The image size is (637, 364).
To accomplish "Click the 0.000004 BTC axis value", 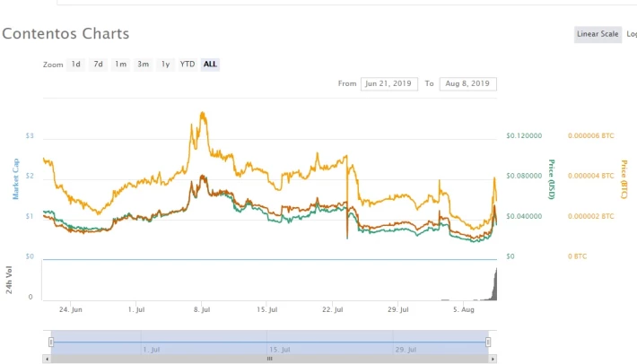I will [x=591, y=176].
